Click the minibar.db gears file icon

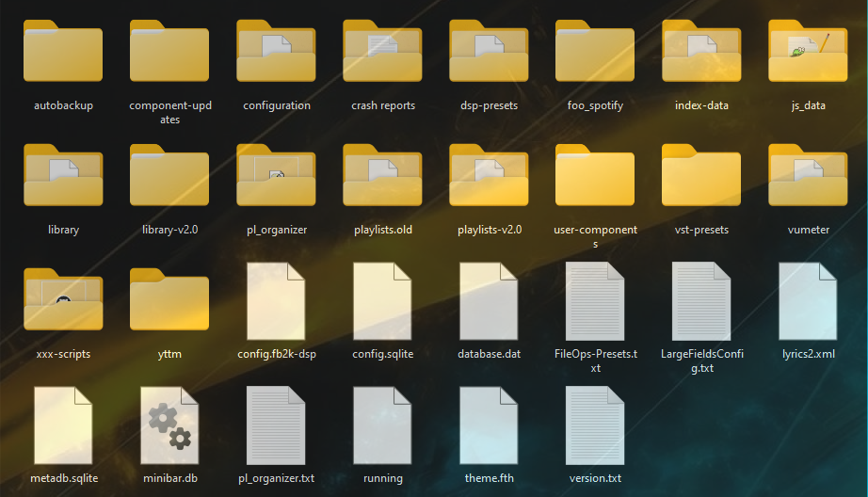pos(169,425)
